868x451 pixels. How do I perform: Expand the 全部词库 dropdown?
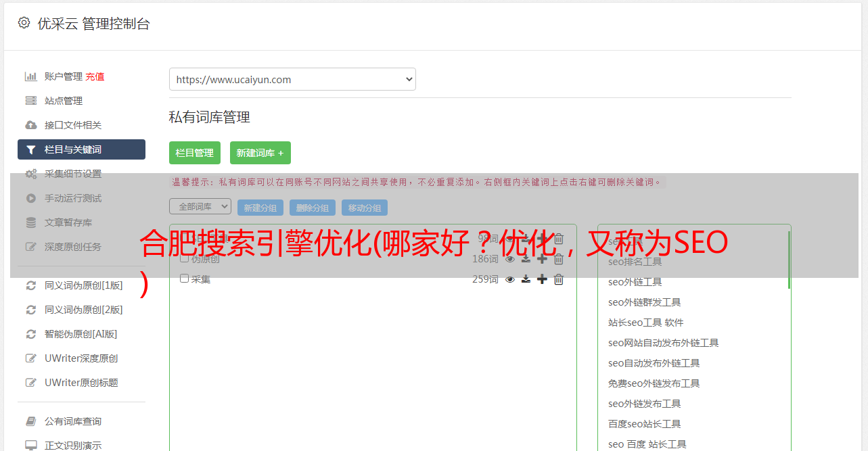point(200,207)
